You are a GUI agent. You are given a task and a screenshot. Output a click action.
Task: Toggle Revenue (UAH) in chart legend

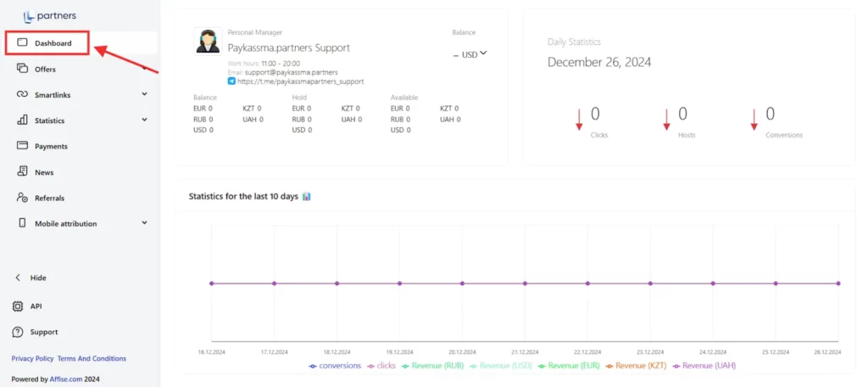pos(704,366)
